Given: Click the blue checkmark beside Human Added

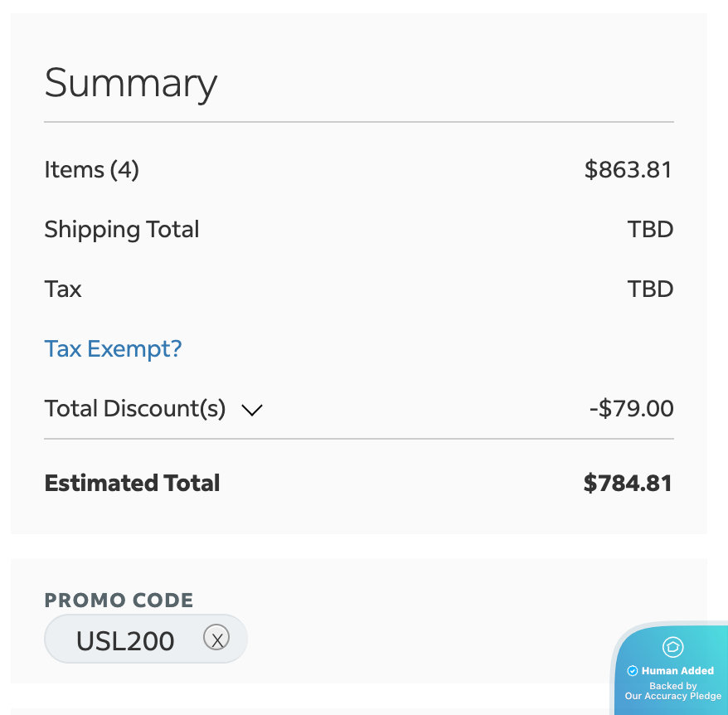Looking at the screenshot, I should 633,670.
